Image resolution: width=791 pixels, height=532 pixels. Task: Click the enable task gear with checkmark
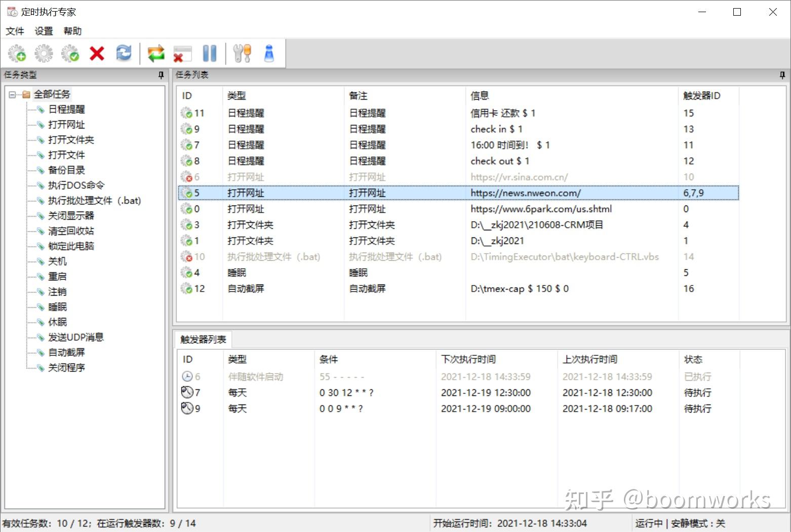pyautogui.click(x=70, y=53)
